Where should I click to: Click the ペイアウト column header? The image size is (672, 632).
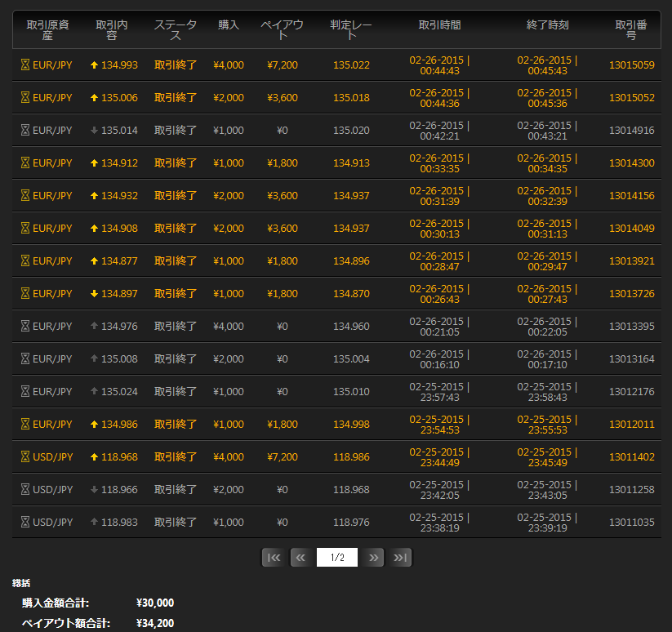click(282, 30)
